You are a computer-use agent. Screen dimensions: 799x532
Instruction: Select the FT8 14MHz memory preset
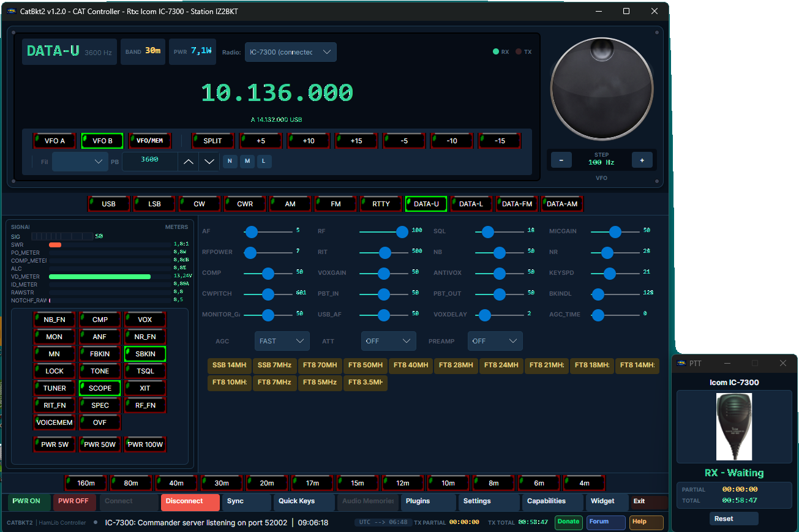tap(637, 365)
